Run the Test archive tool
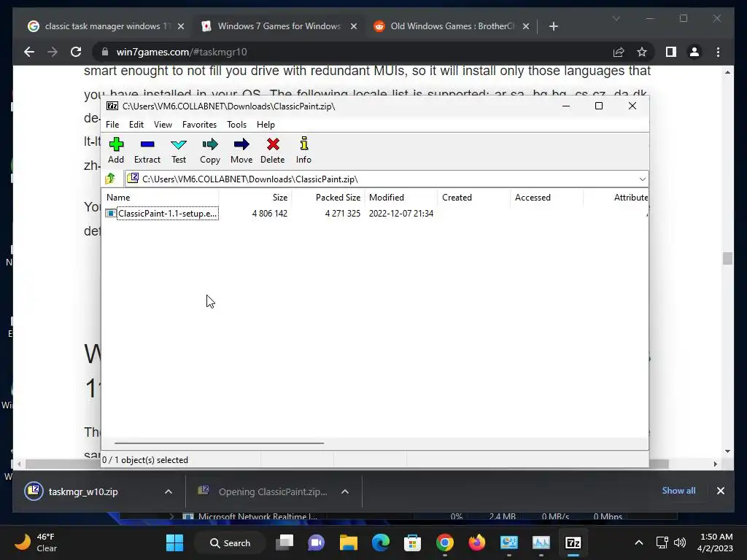747x560 pixels. point(179,150)
